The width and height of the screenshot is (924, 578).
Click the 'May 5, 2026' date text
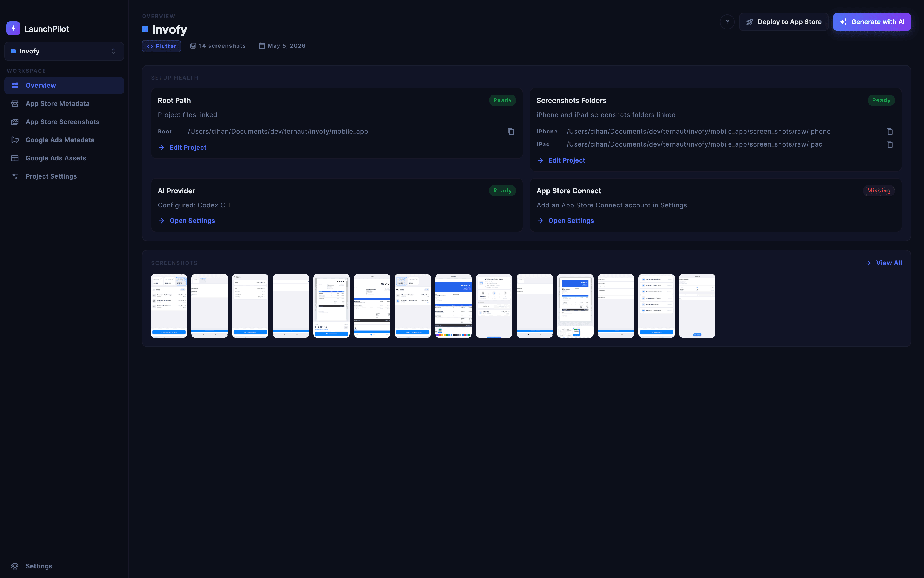tap(287, 45)
